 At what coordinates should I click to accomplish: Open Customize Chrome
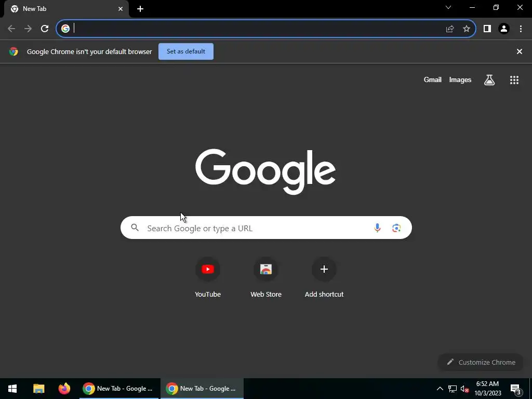click(x=481, y=362)
